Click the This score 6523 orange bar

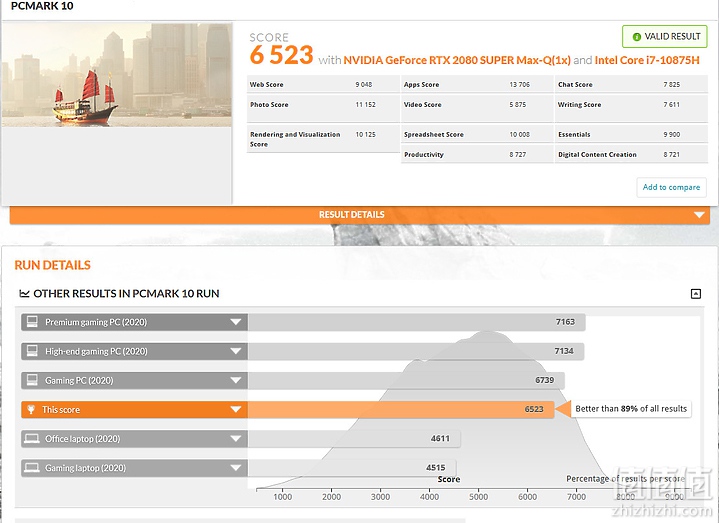401,409
